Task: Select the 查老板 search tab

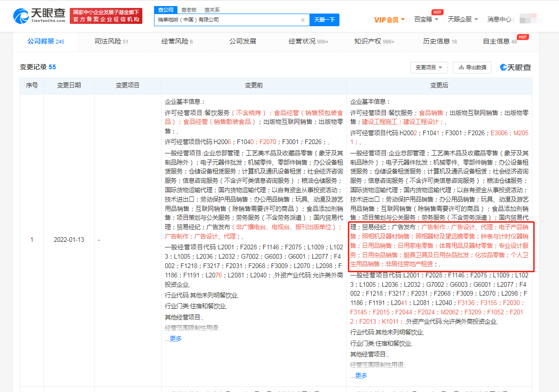Action: [x=189, y=10]
